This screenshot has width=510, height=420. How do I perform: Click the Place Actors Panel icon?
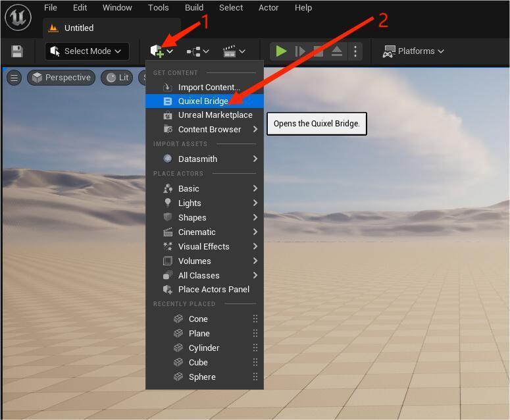pyautogui.click(x=168, y=290)
